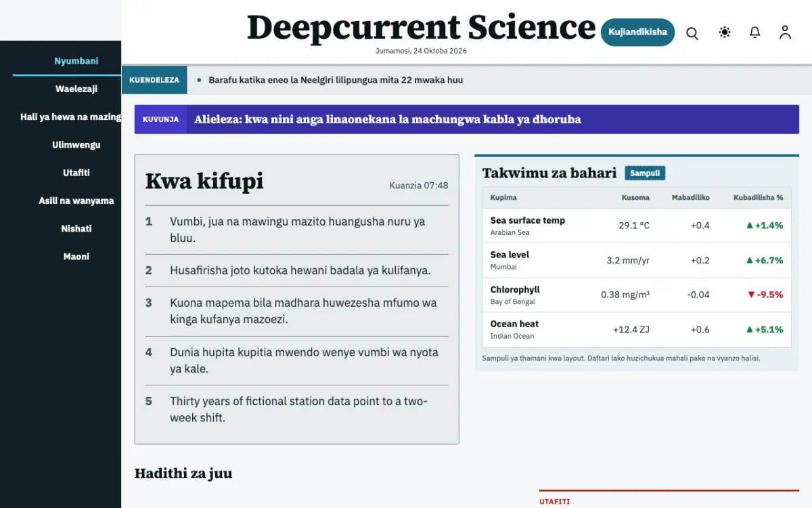Click the 29.1 °C reading
The height and width of the screenshot is (508, 812).
(x=634, y=226)
